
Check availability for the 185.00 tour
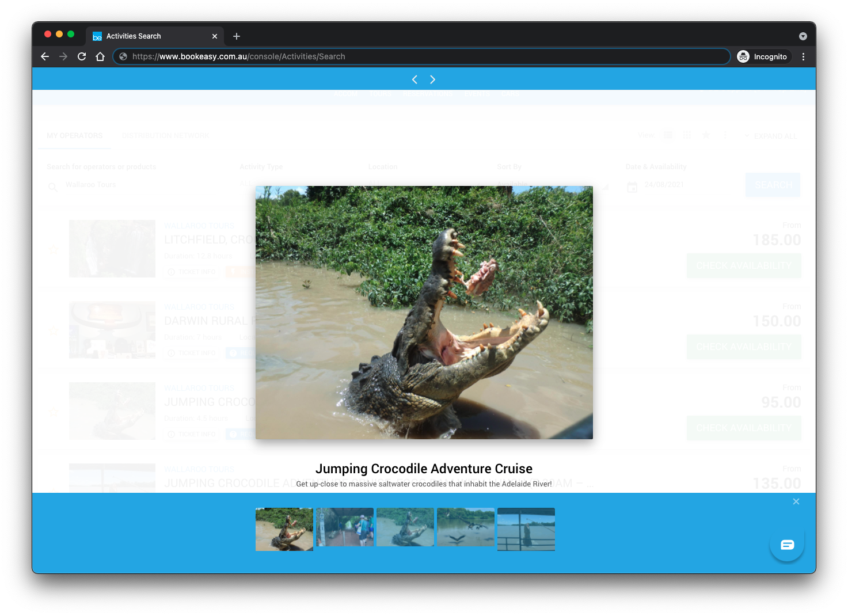[x=744, y=266]
